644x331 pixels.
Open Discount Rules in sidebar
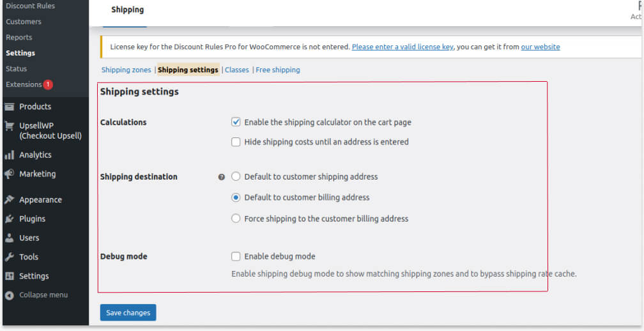coord(31,6)
